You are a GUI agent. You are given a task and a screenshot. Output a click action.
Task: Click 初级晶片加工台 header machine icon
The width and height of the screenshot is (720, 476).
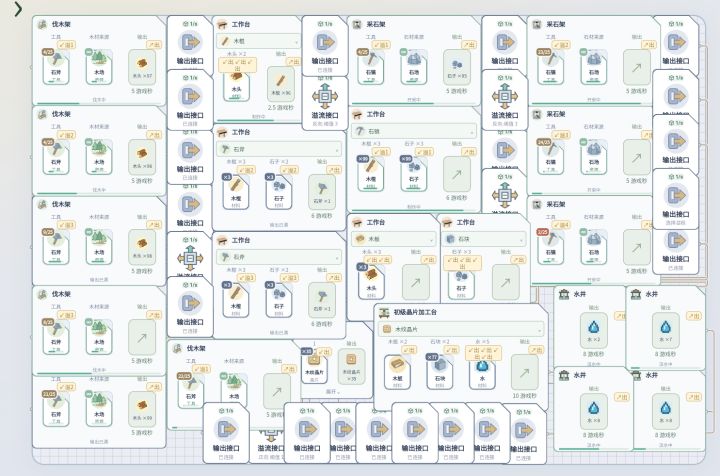[384, 313]
